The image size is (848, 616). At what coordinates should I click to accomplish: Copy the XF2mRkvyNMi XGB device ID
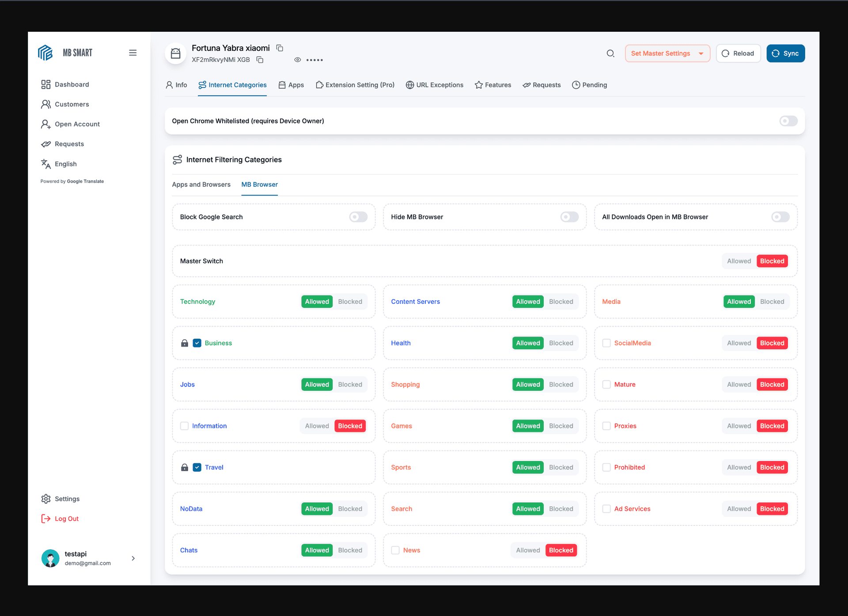pos(260,60)
